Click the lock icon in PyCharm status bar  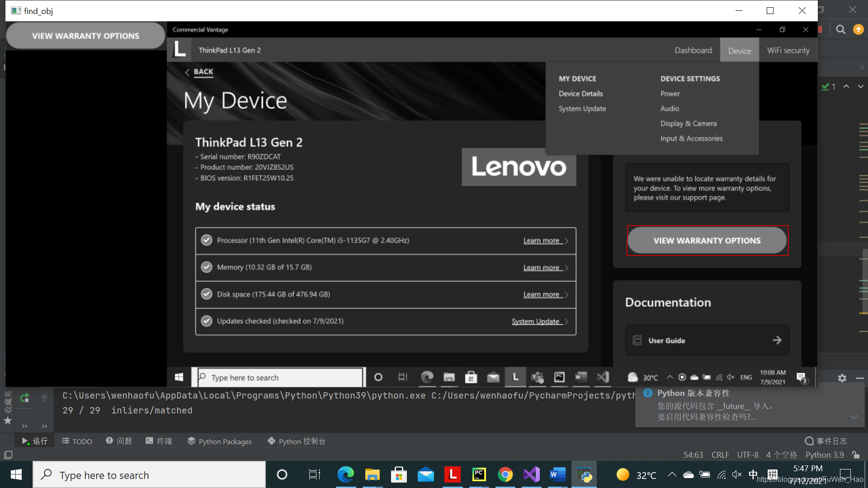pyautogui.click(x=855, y=455)
